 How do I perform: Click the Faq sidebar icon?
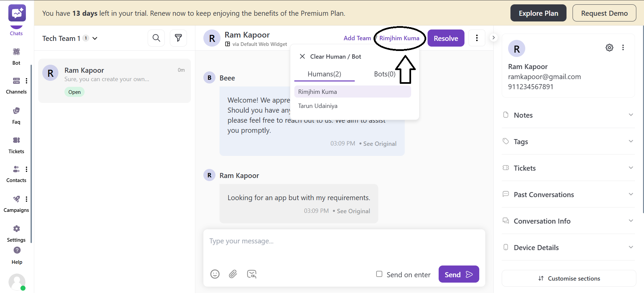[x=16, y=111]
